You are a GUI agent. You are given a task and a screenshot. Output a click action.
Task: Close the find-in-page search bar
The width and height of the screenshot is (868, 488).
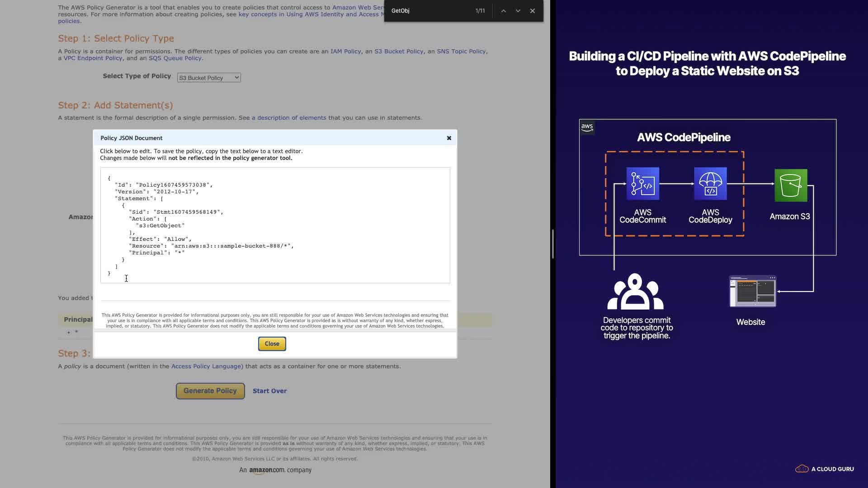(x=533, y=11)
